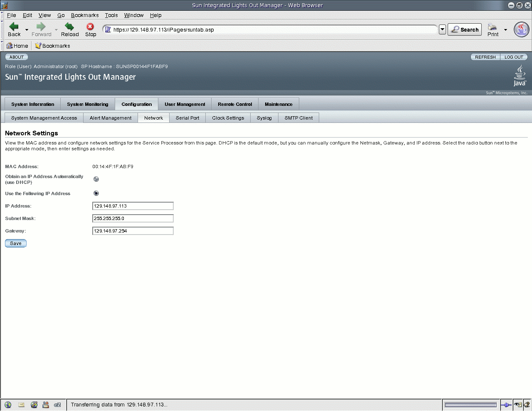
Task: Switch to User Management tab
Action: click(x=185, y=104)
